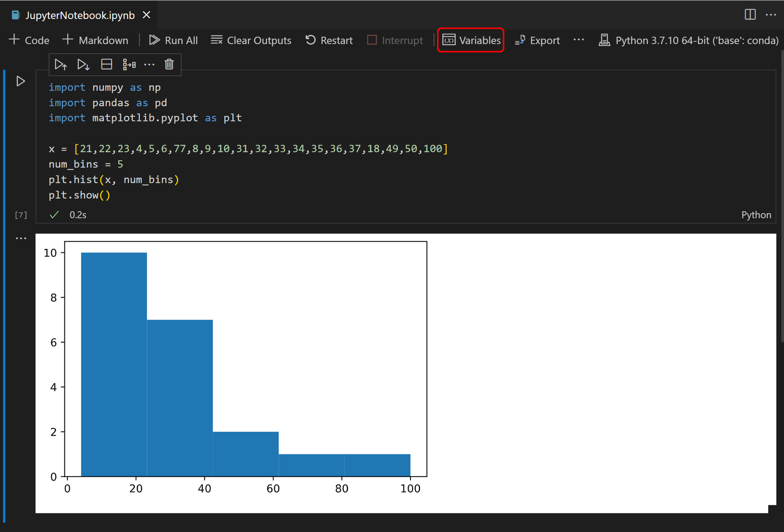The image size is (784, 532).
Task: Execute all cells above using the cell toolbar
Action: (61, 64)
